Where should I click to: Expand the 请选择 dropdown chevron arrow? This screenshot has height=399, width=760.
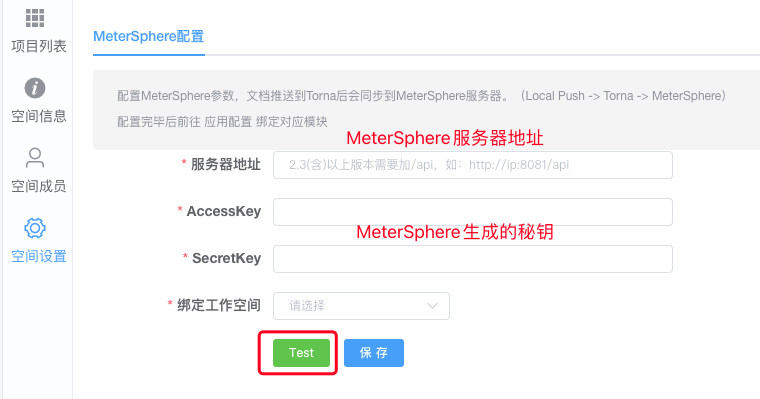432,306
